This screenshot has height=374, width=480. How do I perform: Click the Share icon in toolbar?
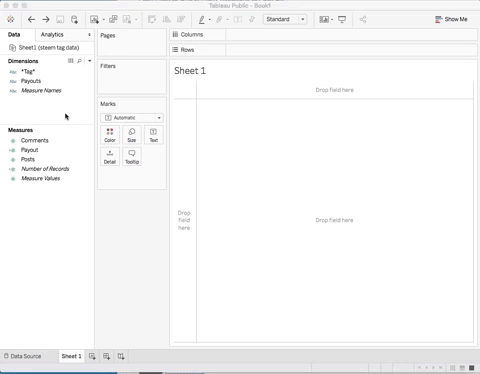[363, 19]
